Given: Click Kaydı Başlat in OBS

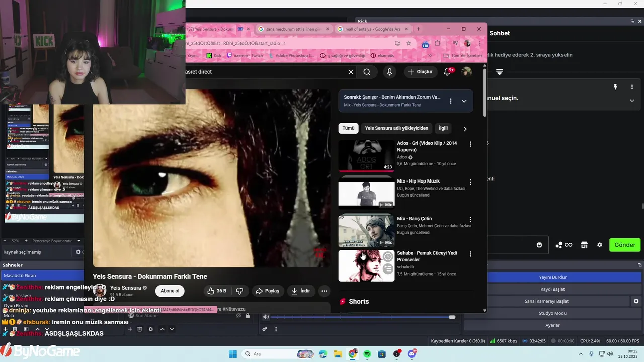Looking at the screenshot, I should click(552, 289).
